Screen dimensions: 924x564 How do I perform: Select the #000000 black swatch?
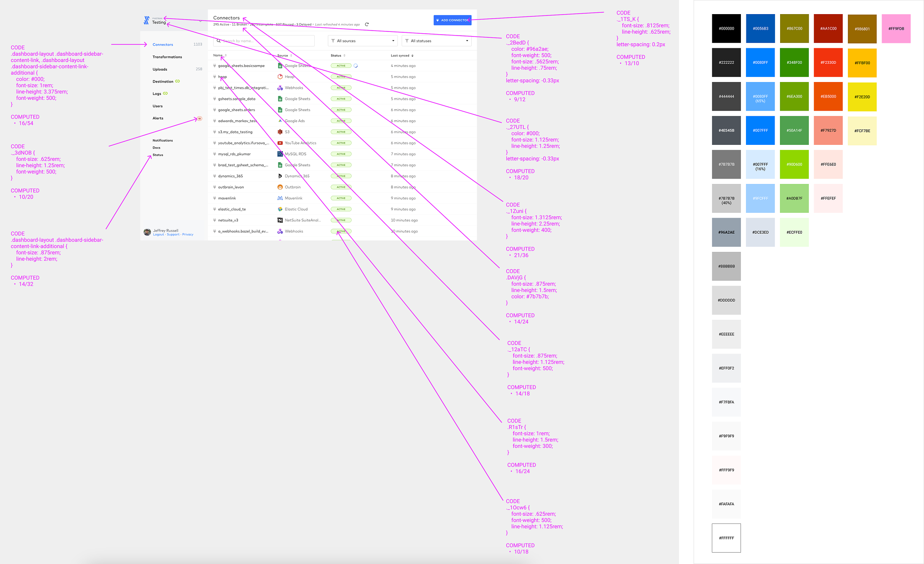(x=726, y=28)
